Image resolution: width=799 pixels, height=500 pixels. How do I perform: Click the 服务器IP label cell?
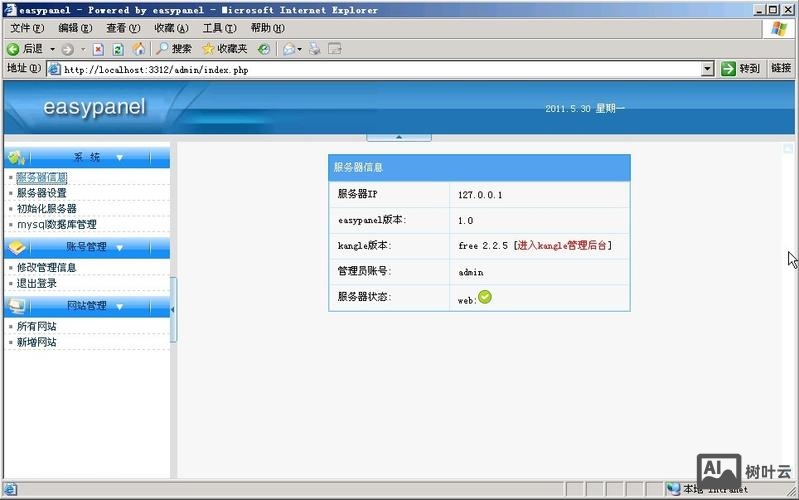tap(389, 194)
